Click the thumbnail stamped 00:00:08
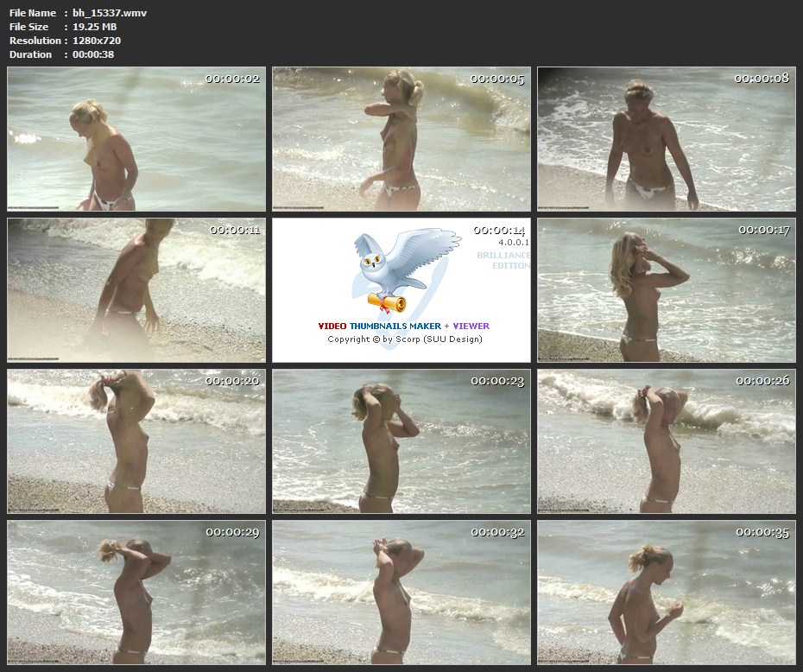Viewport: 803px width, 672px height. [x=667, y=139]
